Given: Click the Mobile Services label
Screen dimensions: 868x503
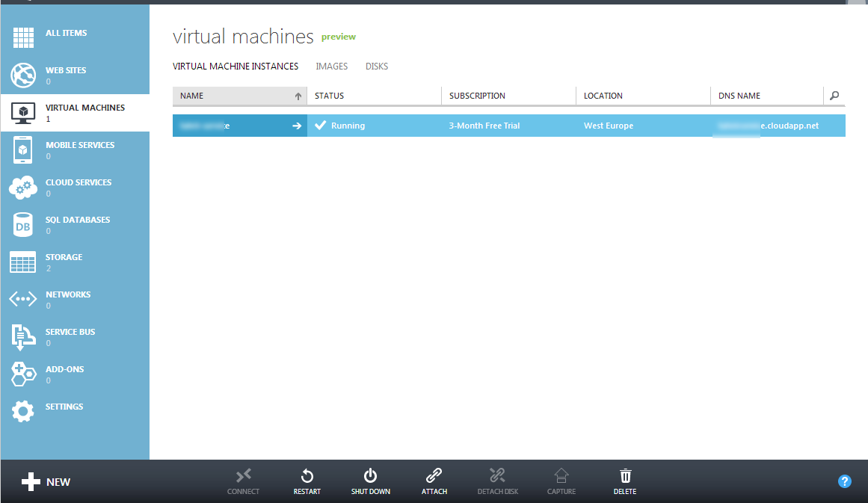Looking at the screenshot, I should pos(80,145).
